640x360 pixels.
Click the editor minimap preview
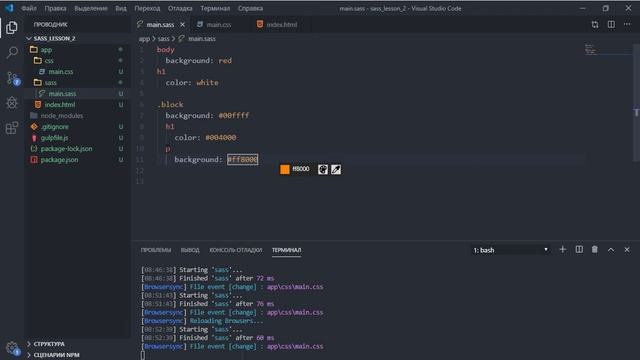(608, 49)
